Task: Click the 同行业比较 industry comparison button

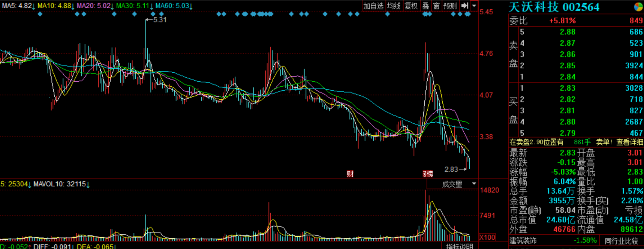Action: (621, 241)
